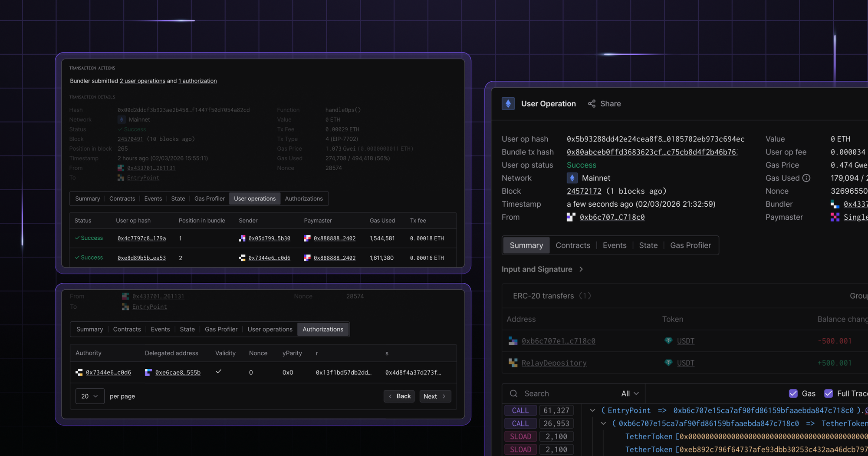
Task: Click the EntryPoint contract avatar icon
Action: click(120, 178)
